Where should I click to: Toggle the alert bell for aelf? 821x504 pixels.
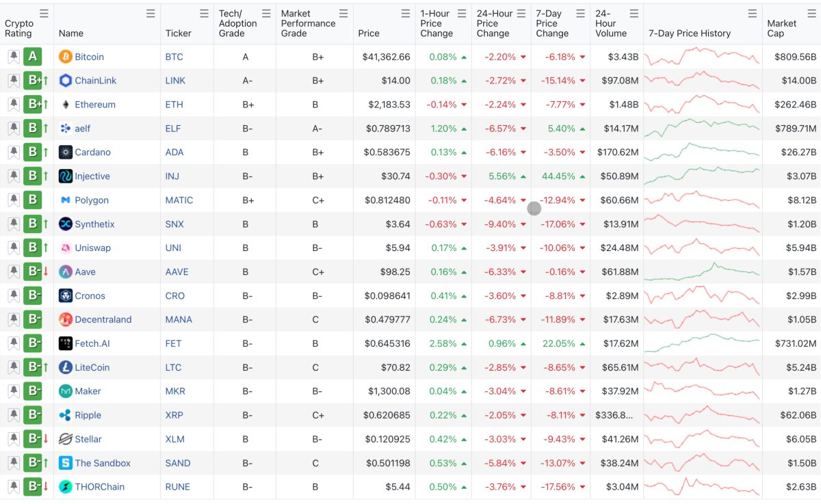(14, 129)
